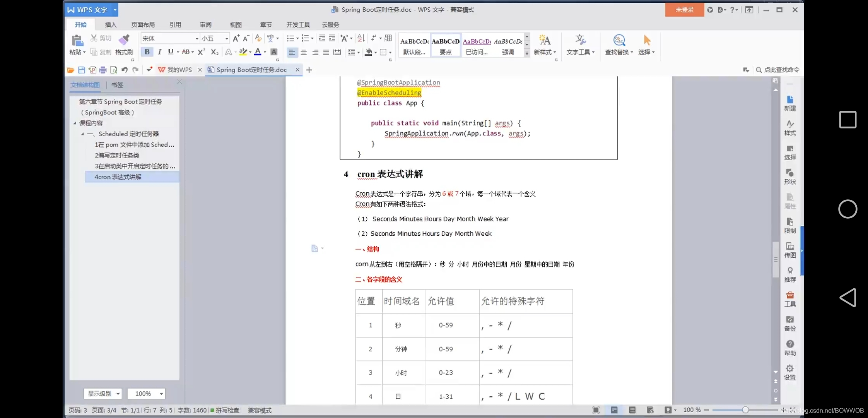This screenshot has width=868, height=418.
Task: Clear formatting eraser icon
Action: coord(258,38)
